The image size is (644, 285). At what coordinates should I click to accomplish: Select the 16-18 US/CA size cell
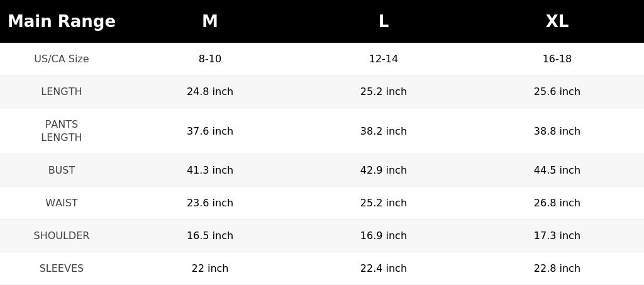[557, 59]
